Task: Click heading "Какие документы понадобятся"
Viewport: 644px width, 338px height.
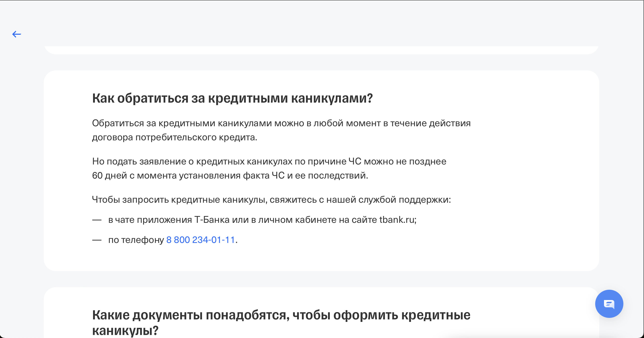Action: pyautogui.click(x=281, y=315)
